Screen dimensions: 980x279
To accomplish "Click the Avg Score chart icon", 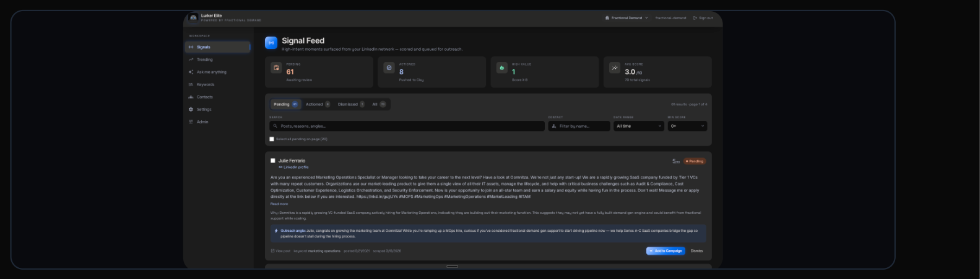I will 614,68.
